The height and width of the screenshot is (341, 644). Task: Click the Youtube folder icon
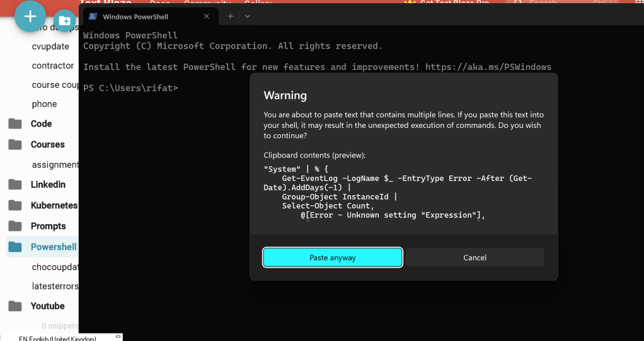coord(14,306)
